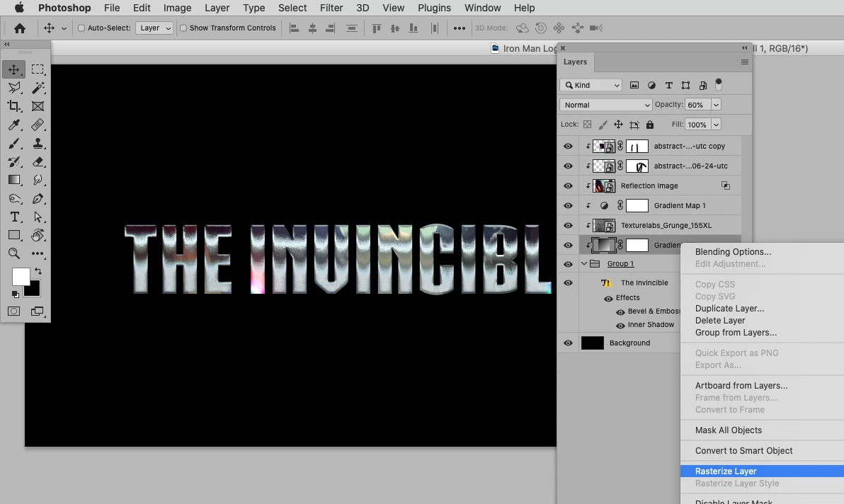Click the Lock all padlock icon
This screenshot has height=504, width=844.
point(650,125)
